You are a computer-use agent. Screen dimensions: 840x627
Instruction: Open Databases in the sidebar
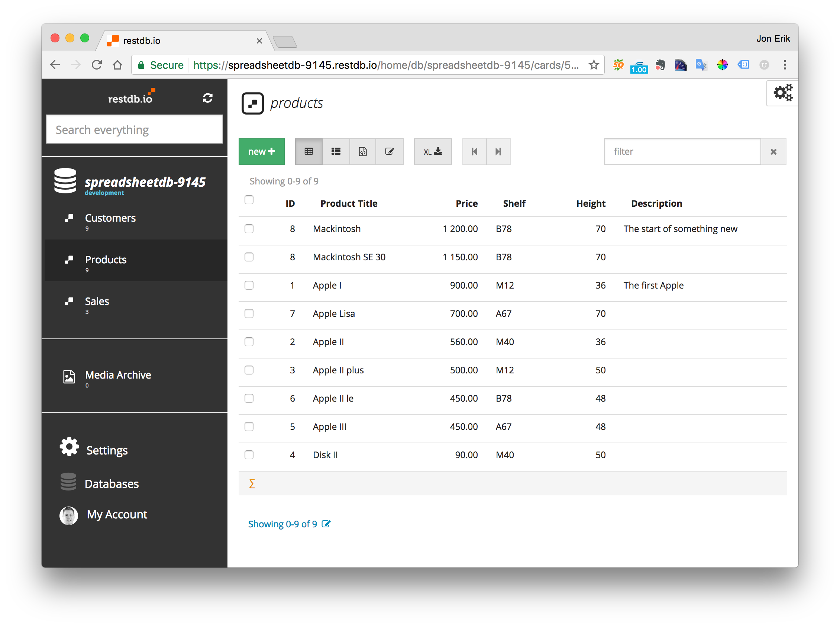tap(112, 483)
